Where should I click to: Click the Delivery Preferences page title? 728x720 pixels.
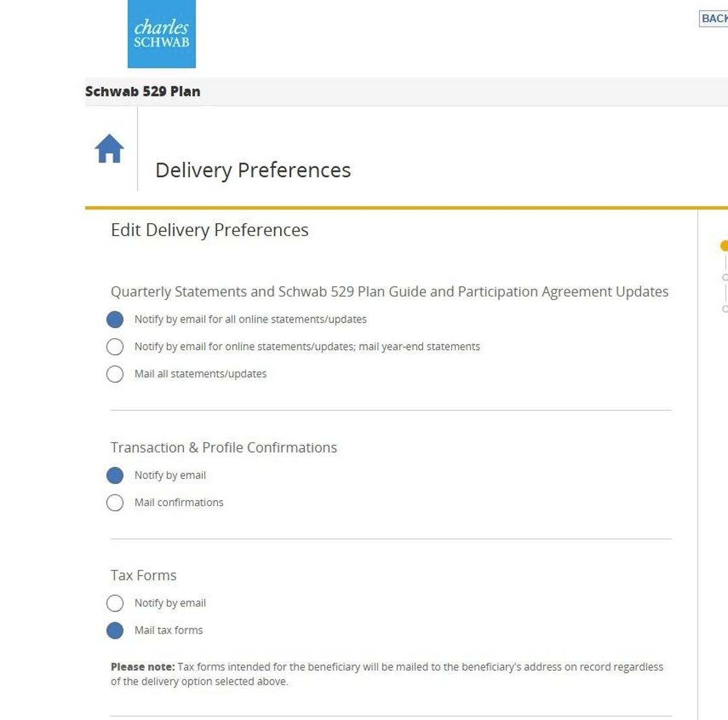tap(253, 170)
